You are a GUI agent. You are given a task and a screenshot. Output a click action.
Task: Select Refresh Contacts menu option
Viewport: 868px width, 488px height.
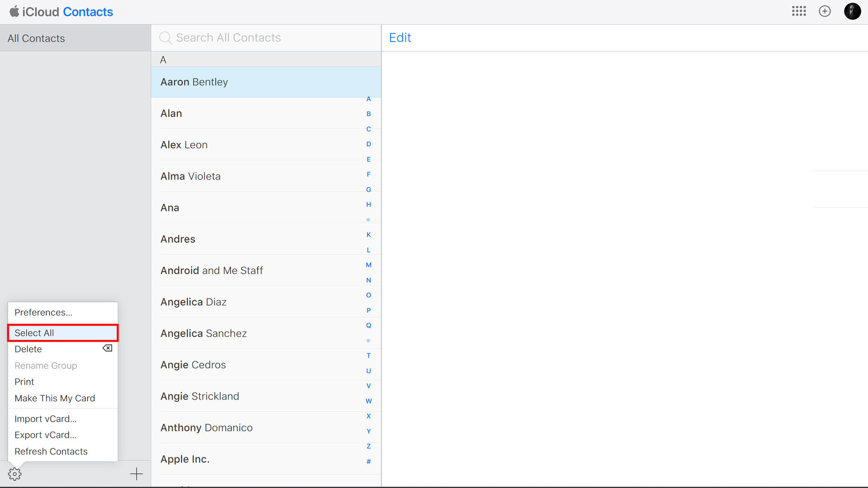pos(51,451)
